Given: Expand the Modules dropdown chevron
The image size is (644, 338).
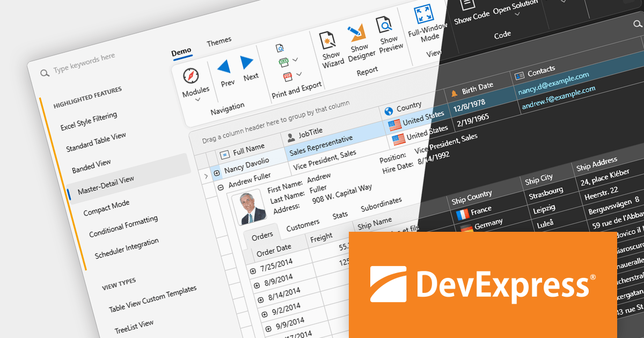Looking at the screenshot, I should (x=197, y=99).
